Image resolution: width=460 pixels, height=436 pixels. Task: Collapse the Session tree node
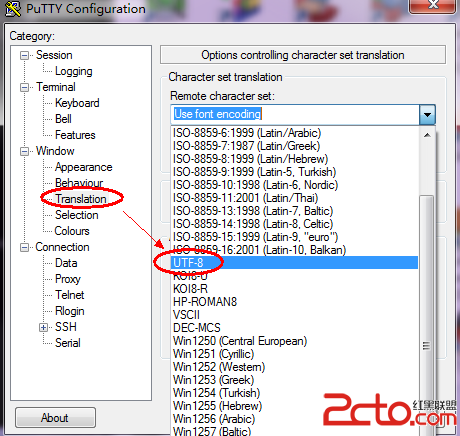coord(24,55)
